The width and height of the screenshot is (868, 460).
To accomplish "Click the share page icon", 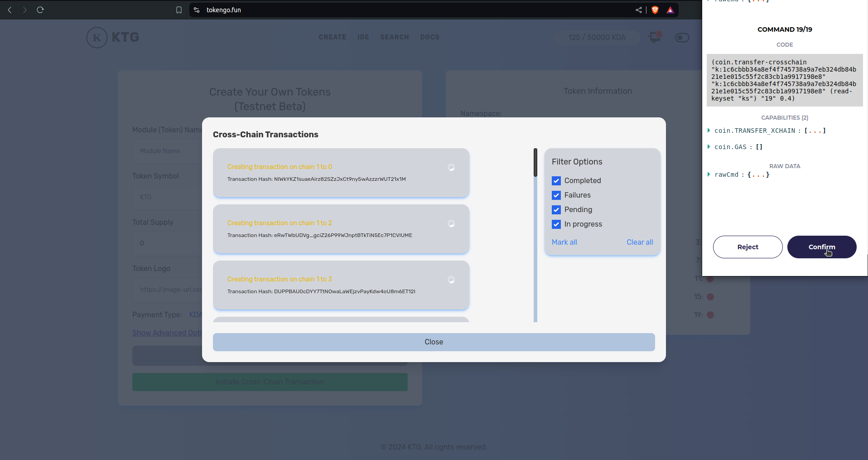I will 639,10.
